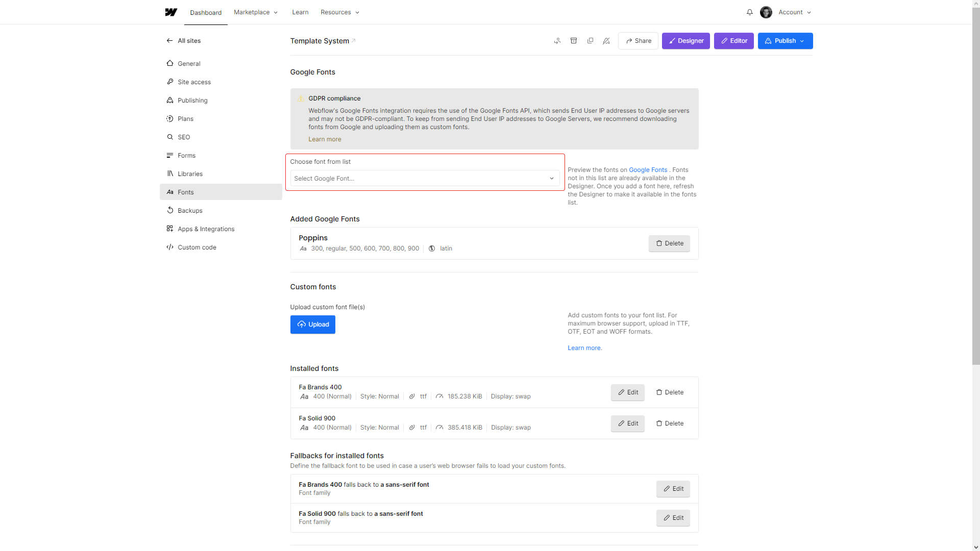The width and height of the screenshot is (980, 551).
Task: Expand the Marketplace menu
Action: coord(255,12)
